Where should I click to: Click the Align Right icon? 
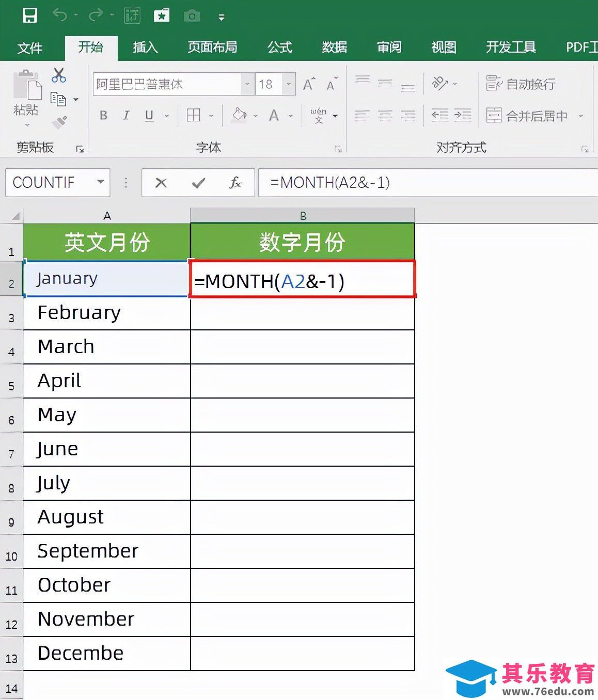(408, 116)
